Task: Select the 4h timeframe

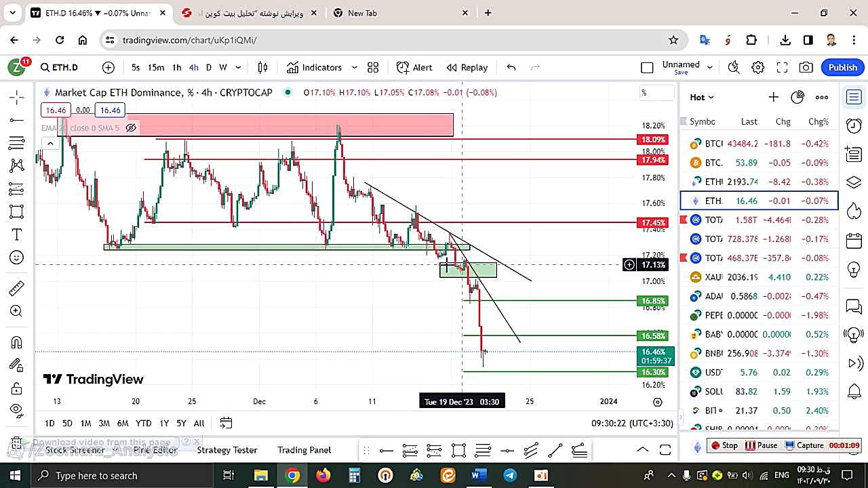Action: 194,67
